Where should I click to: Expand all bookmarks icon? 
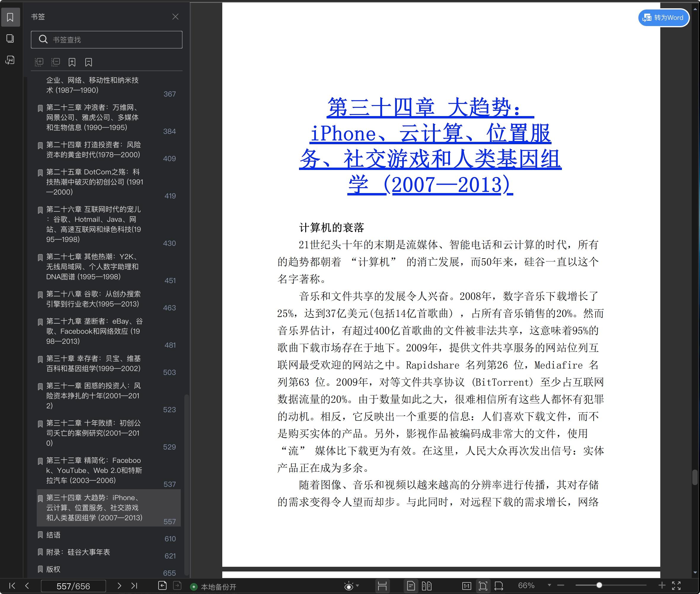click(x=39, y=62)
